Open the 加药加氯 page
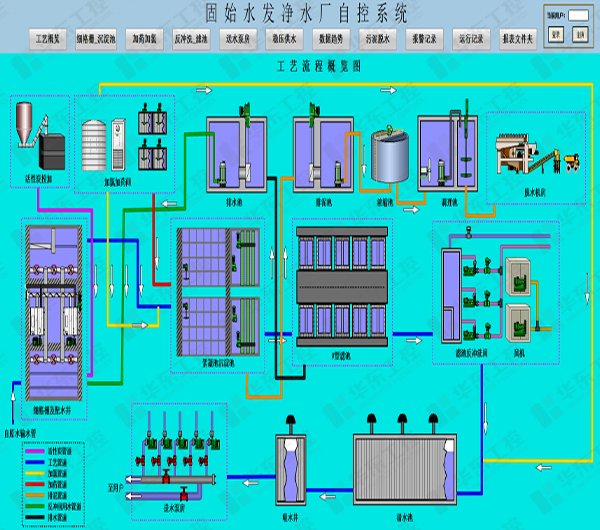Screen dimensions: 600x530 pos(145,37)
